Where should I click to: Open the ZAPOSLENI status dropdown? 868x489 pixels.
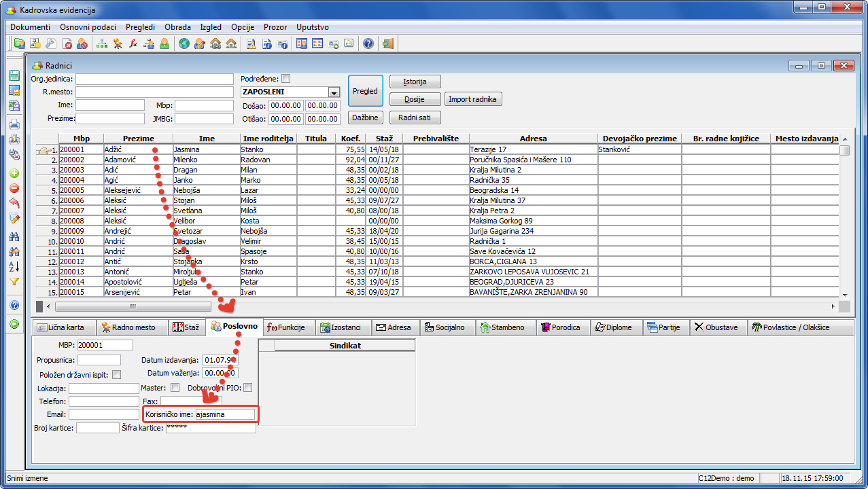[333, 92]
